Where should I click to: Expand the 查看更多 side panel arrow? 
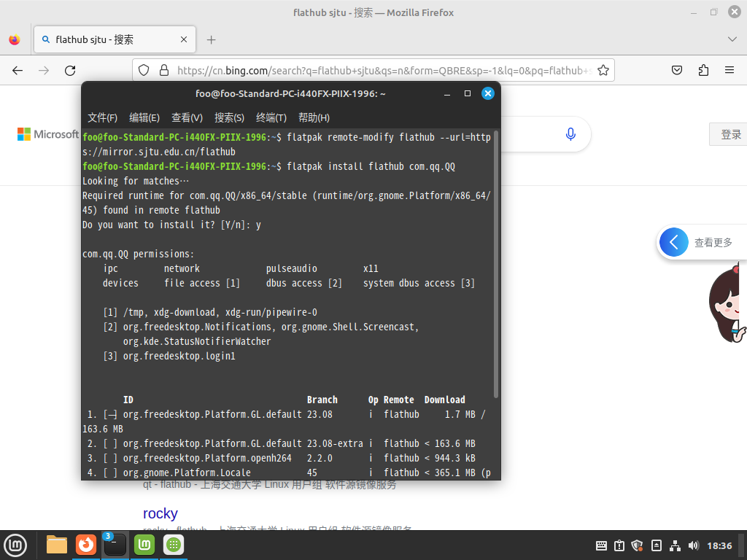[674, 243]
